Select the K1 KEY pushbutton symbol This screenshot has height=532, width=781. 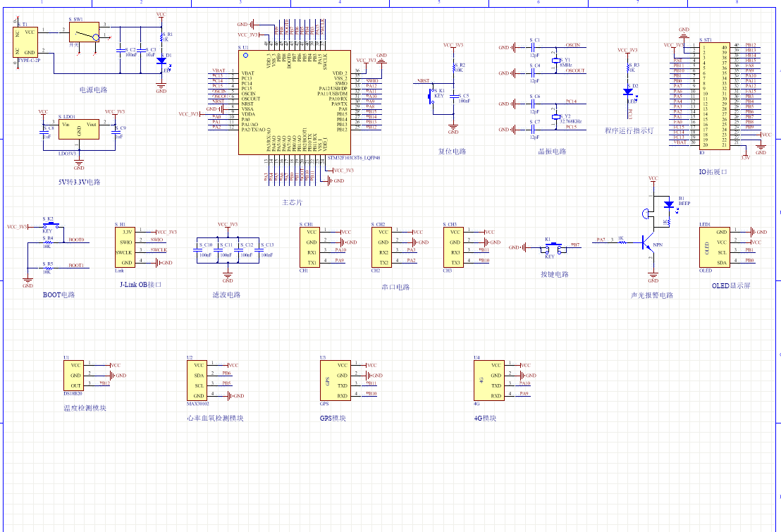(x=553, y=248)
